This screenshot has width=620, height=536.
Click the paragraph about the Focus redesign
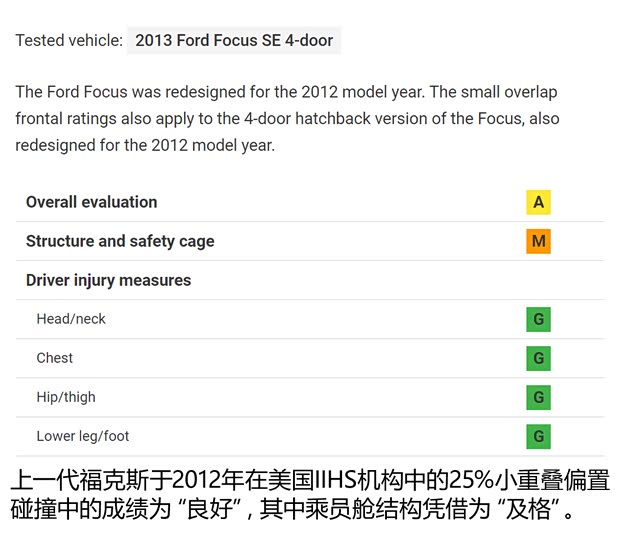(286, 92)
